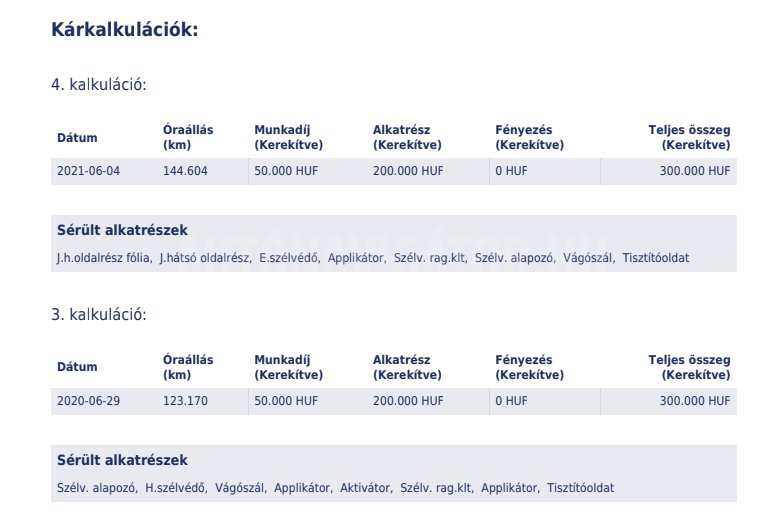Click the 300.000 HUF total in 4. kalkuláció
The image size is (782, 522).
694,171
